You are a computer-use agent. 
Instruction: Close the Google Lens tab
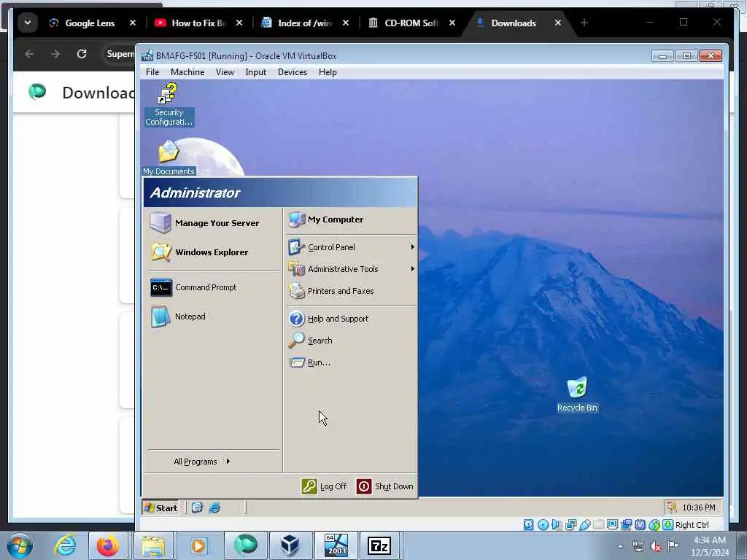pyautogui.click(x=133, y=23)
